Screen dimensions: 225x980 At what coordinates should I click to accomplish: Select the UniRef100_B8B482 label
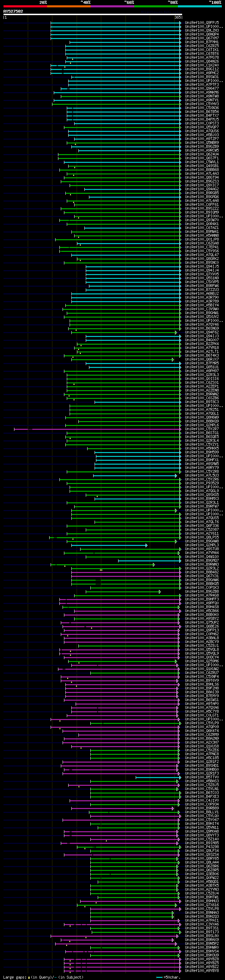[x=202, y=572]
